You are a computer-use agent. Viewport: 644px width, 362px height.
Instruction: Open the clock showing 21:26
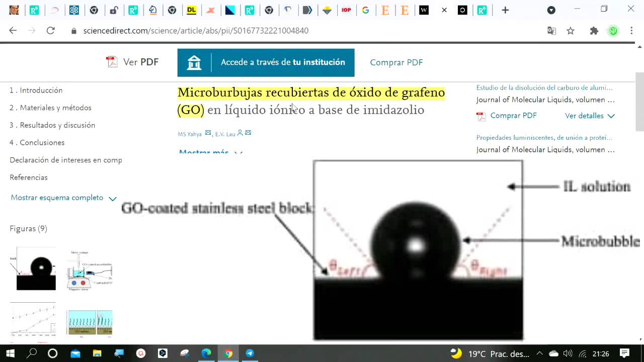tap(601, 353)
